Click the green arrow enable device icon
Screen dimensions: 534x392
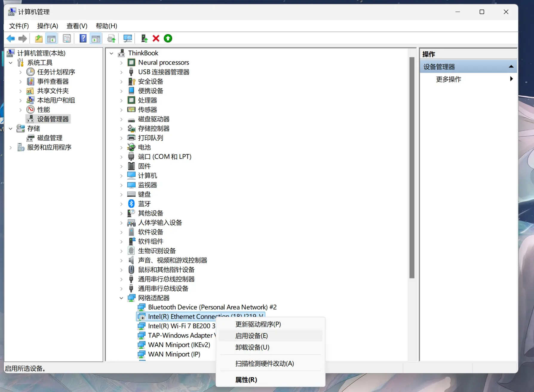pyautogui.click(x=168, y=39)
